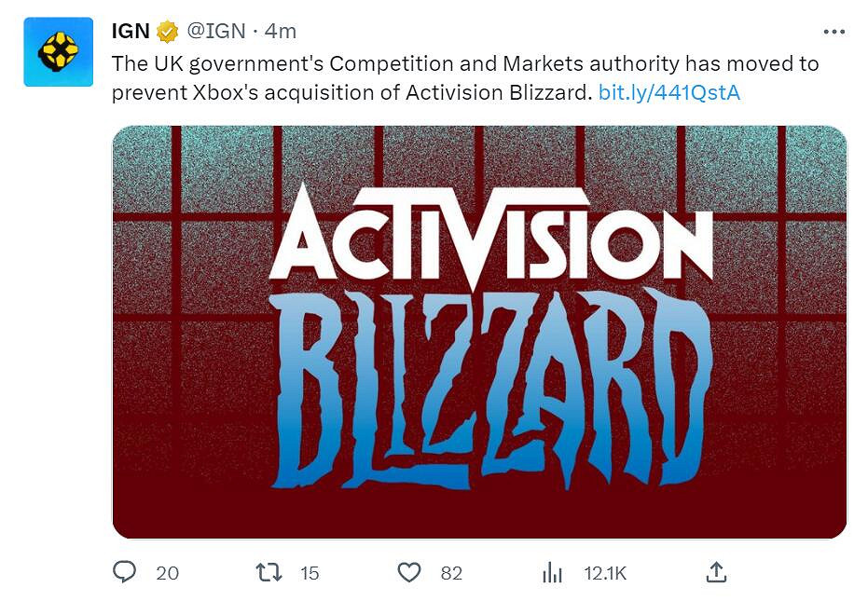Click the blue BLIZZARD logo text in the image

pos(489,391)
